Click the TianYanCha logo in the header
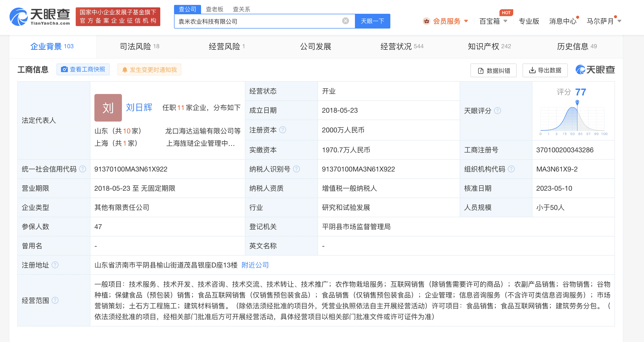The image size is (644, 342). pos(40,16)
